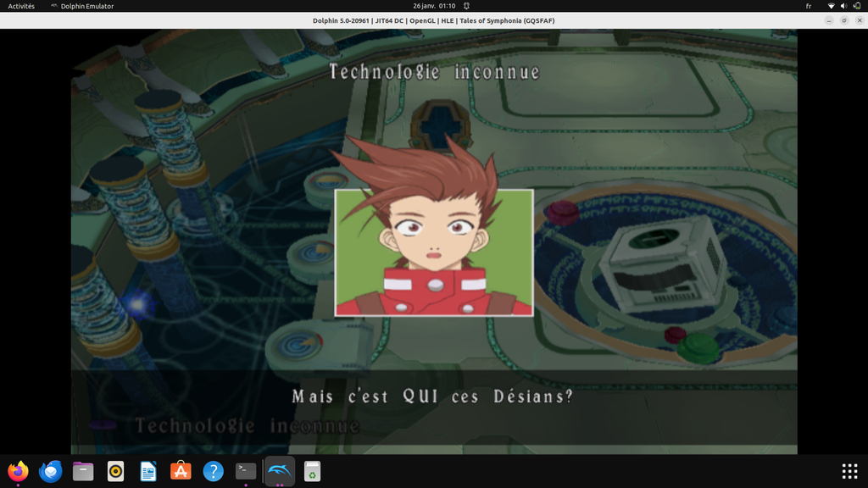Open the clock and calendar at 01:10
The height and width of the screenshot is (488, 868).
(434, 6)
